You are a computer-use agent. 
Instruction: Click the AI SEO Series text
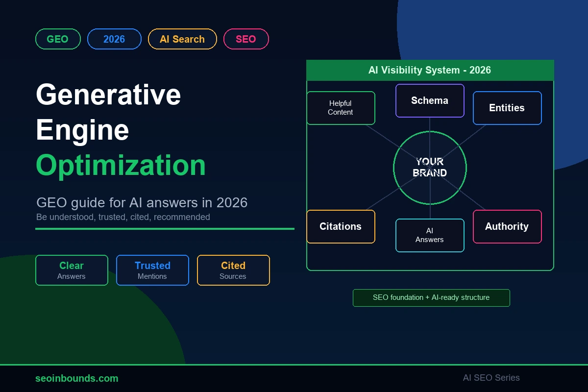coord(491,378)
